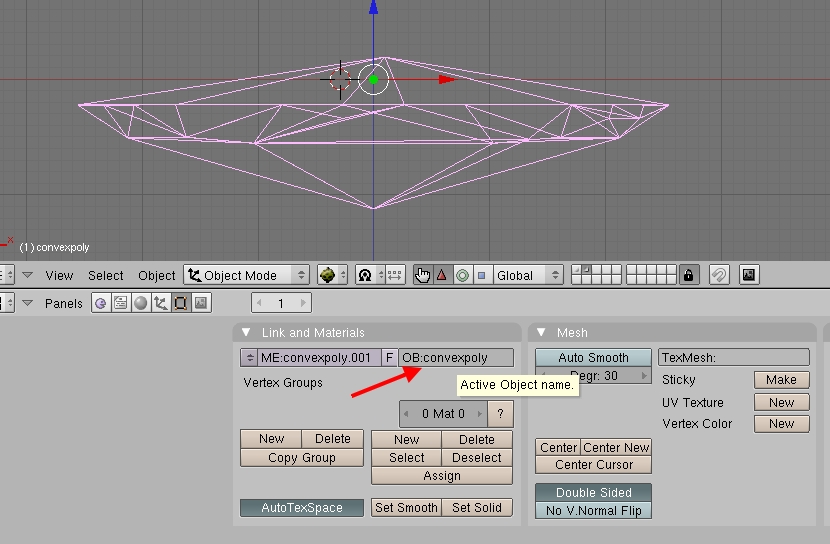Click the material Select button
This screenshot has width=830, height=544.
pyautogui.click(x=407, y=458)
